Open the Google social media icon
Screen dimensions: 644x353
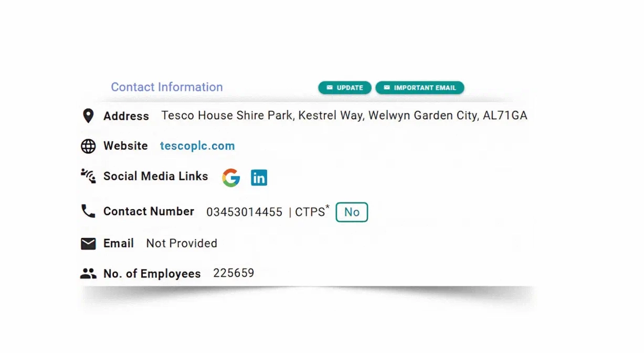pos(231,178)
